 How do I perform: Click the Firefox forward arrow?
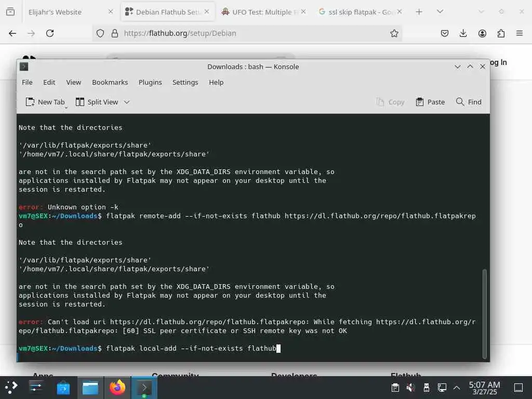point(31,33)
